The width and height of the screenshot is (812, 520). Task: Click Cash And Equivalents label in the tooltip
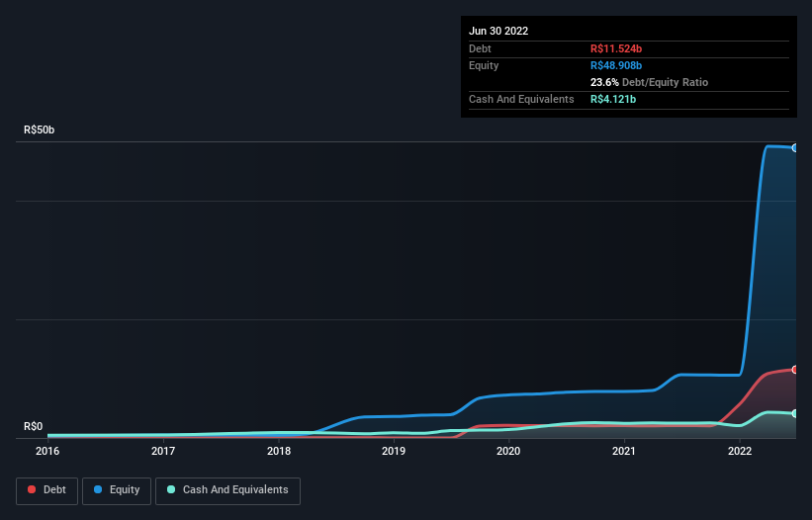point(521,99)
